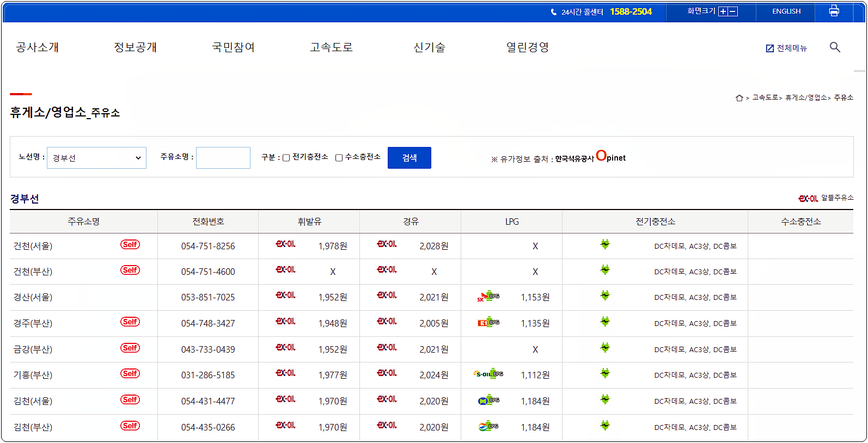
Task: Click 수소충전소 column header
Action: 800,221
